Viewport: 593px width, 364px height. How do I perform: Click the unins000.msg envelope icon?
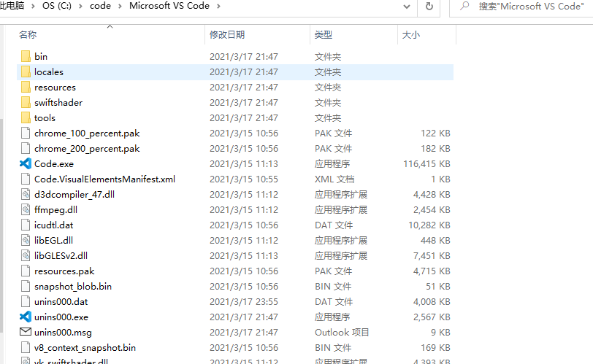[26, 332]
